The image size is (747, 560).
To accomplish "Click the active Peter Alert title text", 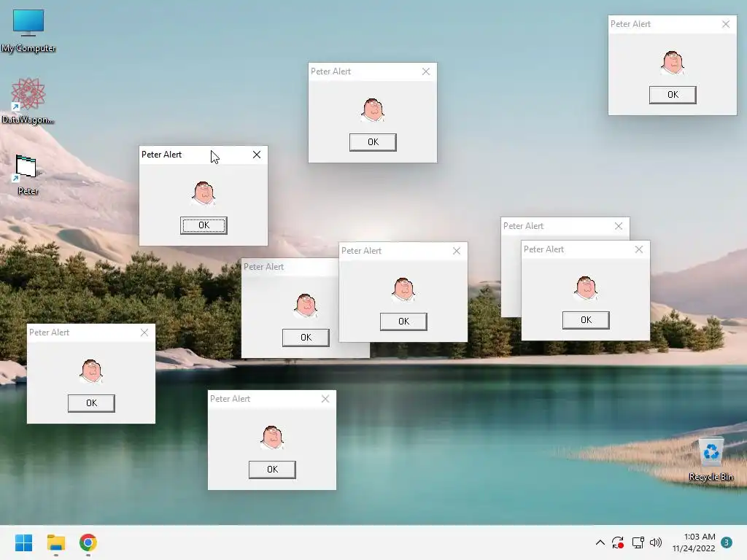I will (161, 155).
